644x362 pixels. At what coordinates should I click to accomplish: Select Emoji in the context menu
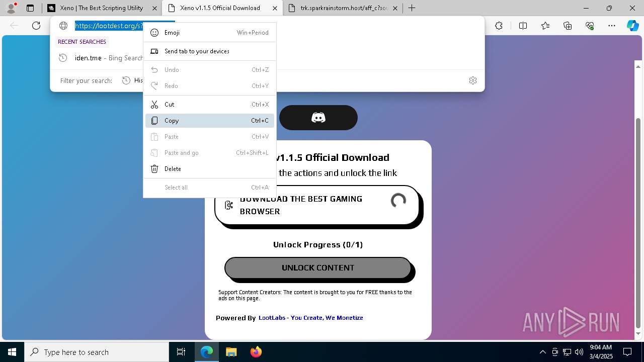click(x=210, y=33)
